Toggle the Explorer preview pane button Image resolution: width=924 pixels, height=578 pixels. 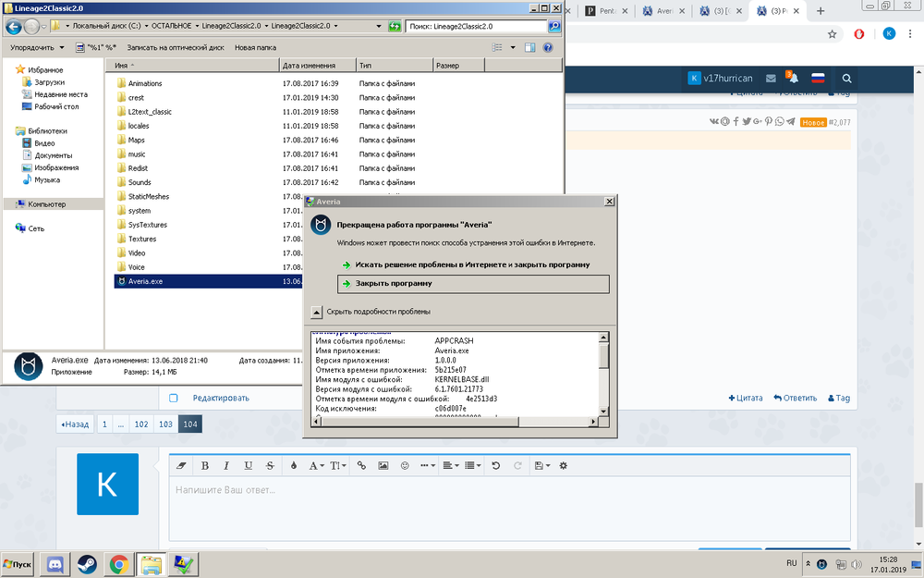[529, 47]
